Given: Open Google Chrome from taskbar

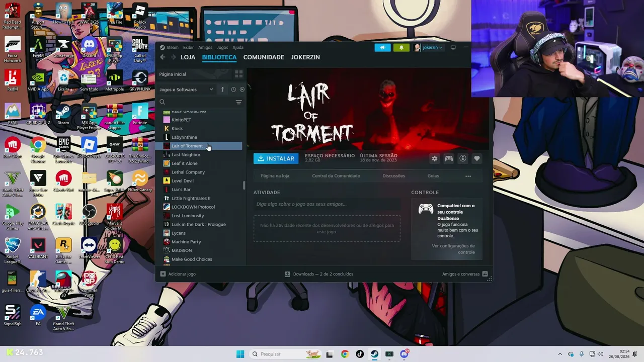Looking at the screenshot, I should coord(345,354).
